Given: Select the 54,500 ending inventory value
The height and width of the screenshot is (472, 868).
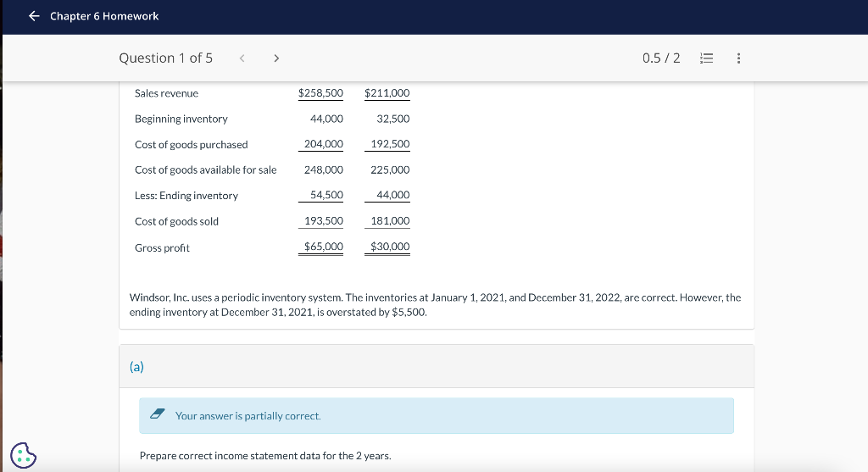Looking at the screenshot, I should tap(326, 195).
